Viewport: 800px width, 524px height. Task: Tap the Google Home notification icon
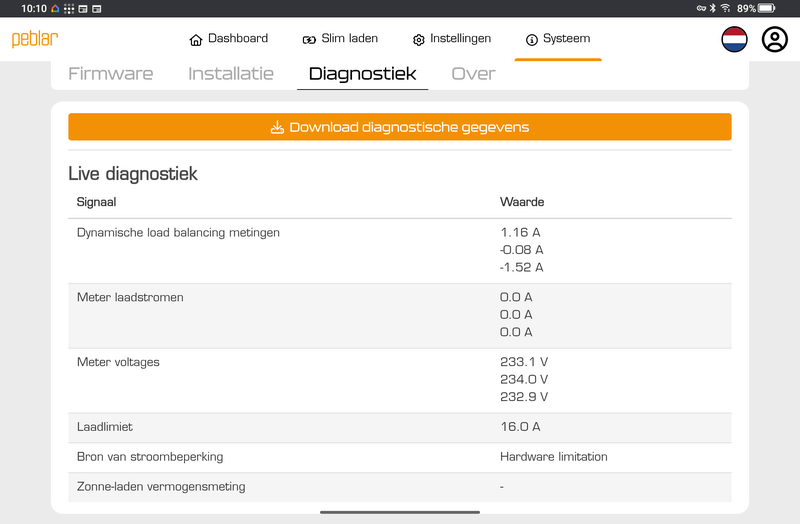(x=55, y=9)
